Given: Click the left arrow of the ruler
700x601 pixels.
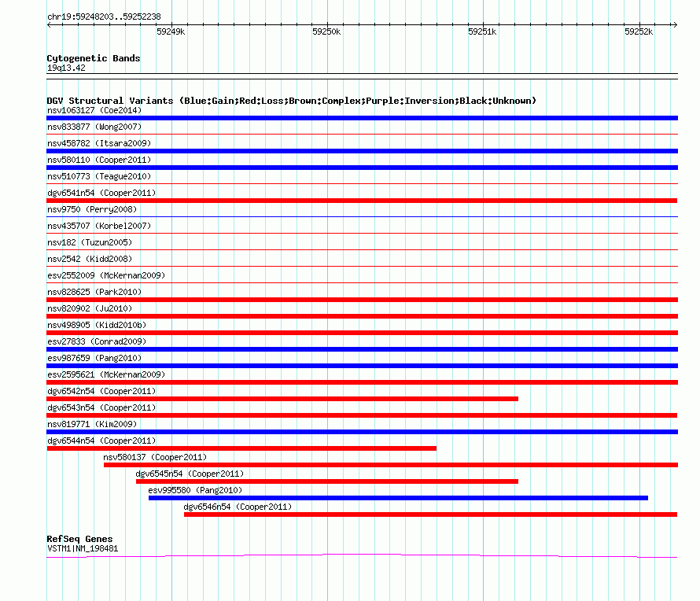Looking at the screenshot, I should [x=49, y=25].
